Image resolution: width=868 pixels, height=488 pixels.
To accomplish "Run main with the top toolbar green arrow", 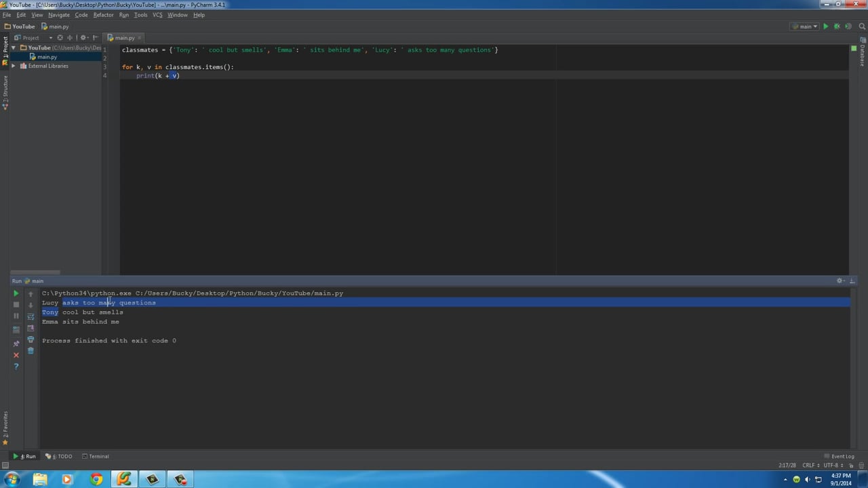I will tap(825, 26).
